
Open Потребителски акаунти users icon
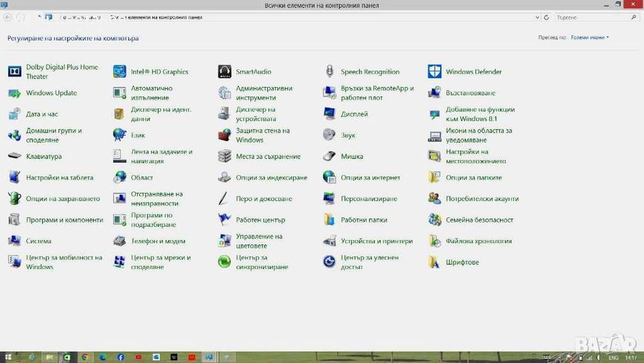pyautogui.click(x=435, y=199)
